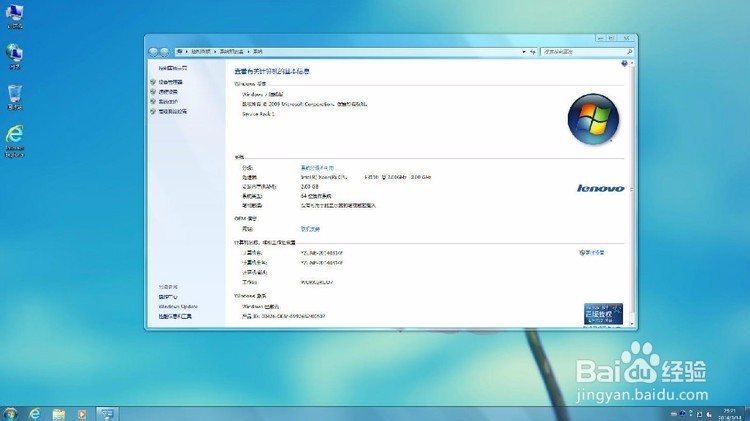Click the Change settings shield link
Screen dimensions: 750x421
[x=592, y=253]
